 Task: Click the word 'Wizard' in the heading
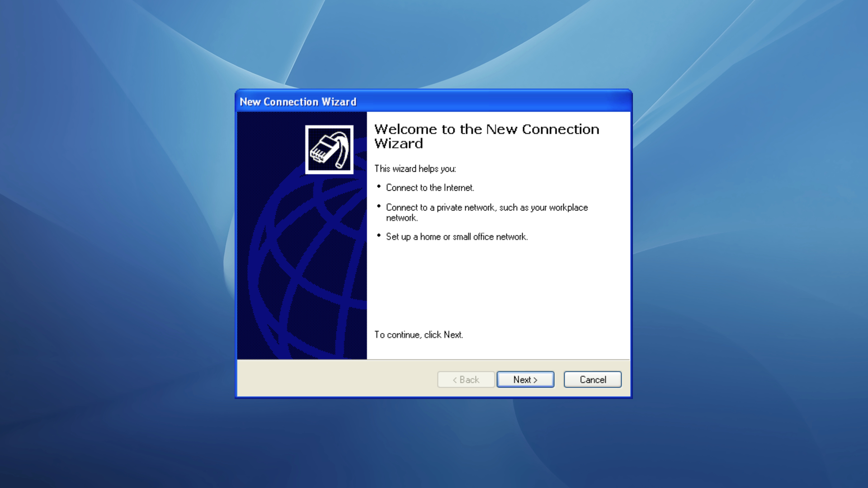398,144
